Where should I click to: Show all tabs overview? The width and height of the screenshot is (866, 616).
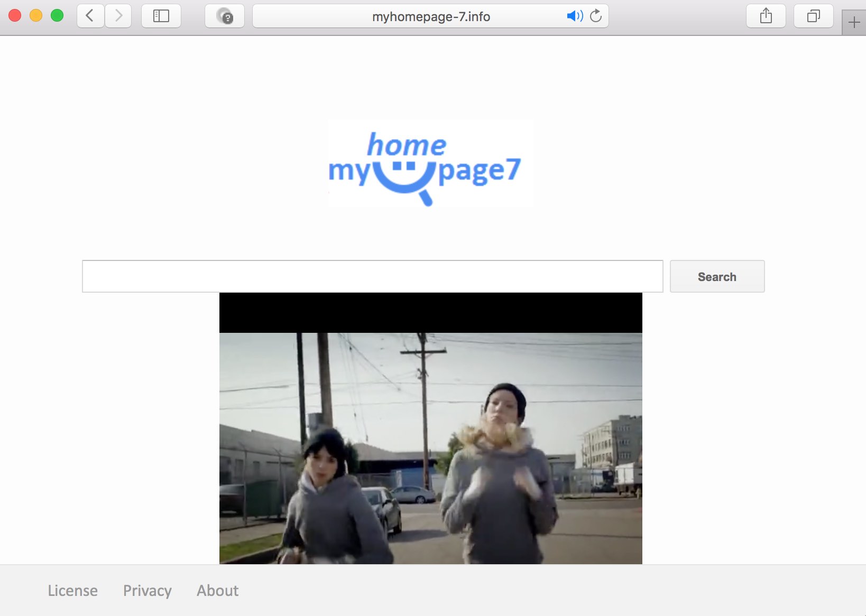[813, 16]
